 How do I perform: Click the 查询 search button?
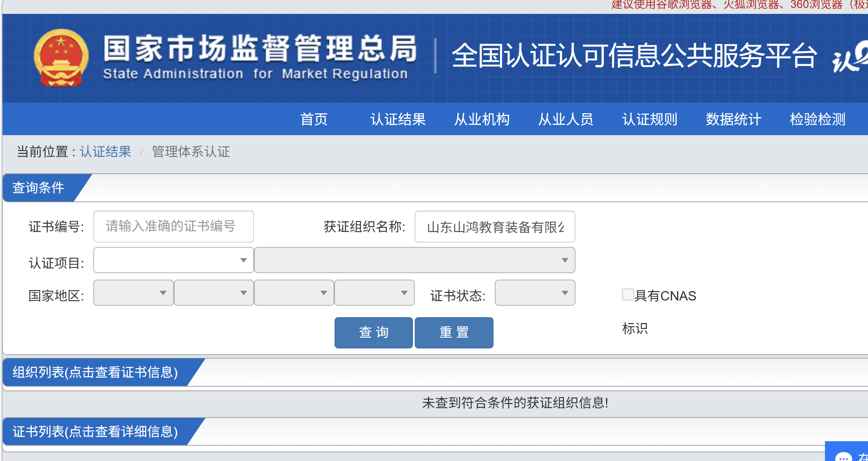[x=373, y=332]
